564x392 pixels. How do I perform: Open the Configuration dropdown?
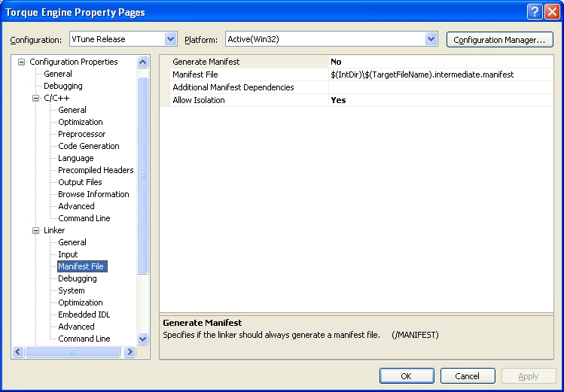click(x=170, y=39)
